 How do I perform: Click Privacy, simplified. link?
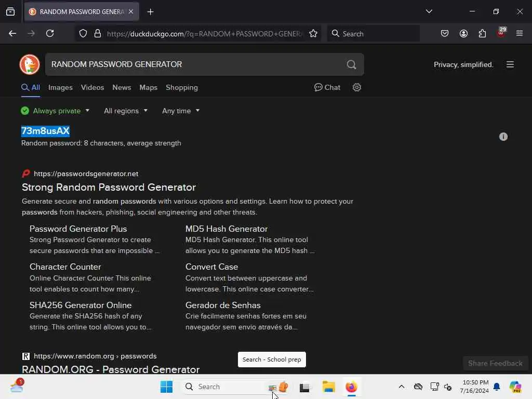(x=463, y=64)
